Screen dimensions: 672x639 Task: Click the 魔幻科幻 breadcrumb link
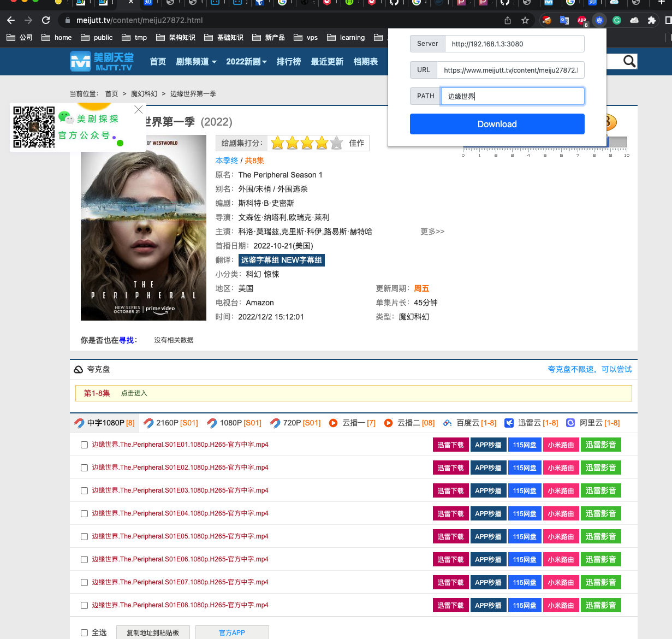tap(144, 94)
